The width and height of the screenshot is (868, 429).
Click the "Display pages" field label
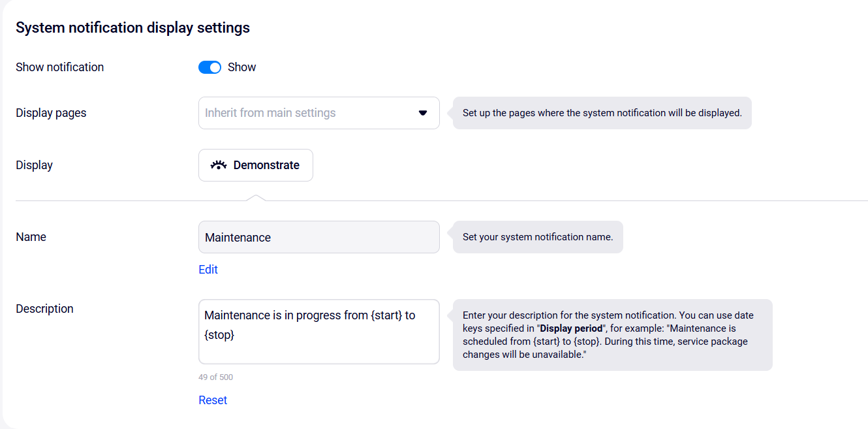coord(51,113)
